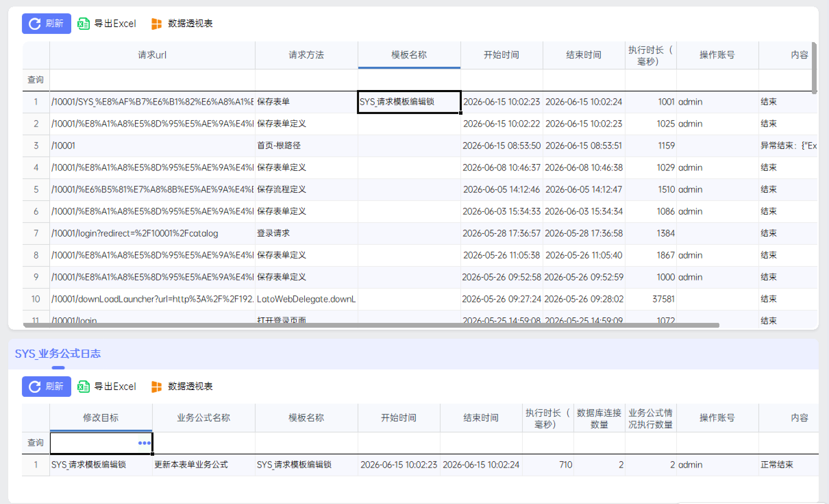829x504 pixels.
Task: Select the LatoWebDelegate.downL cell
Action: (x=307, y=299)
